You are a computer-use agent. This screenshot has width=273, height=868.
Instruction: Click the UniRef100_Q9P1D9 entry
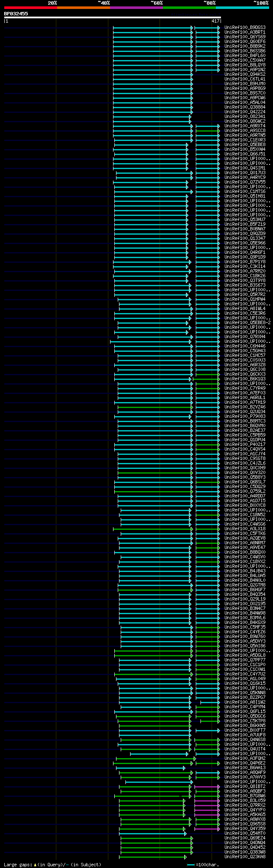click(x=245, y=257)
